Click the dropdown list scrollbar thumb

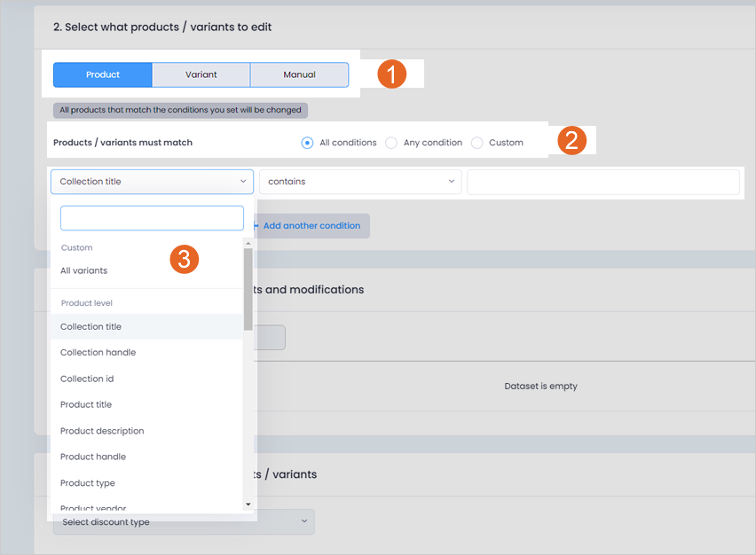pos(248,289)
